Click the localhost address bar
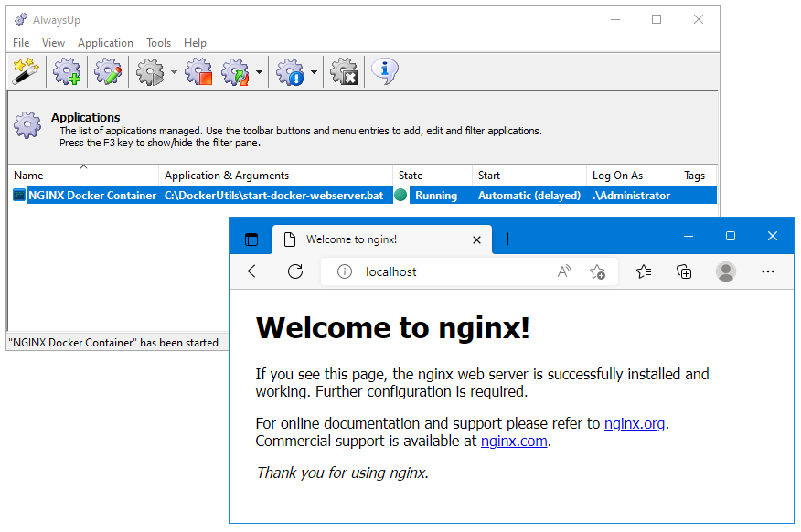 point(469,271)
